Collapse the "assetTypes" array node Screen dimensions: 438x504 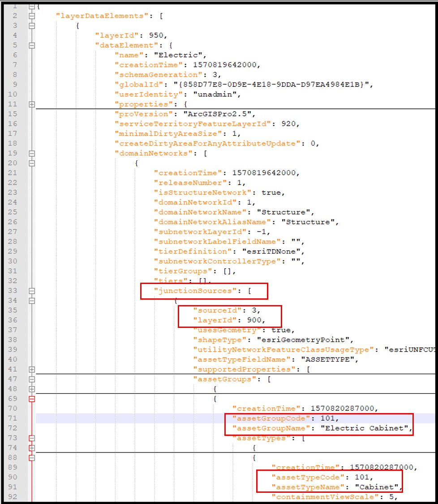click(31, 438)
